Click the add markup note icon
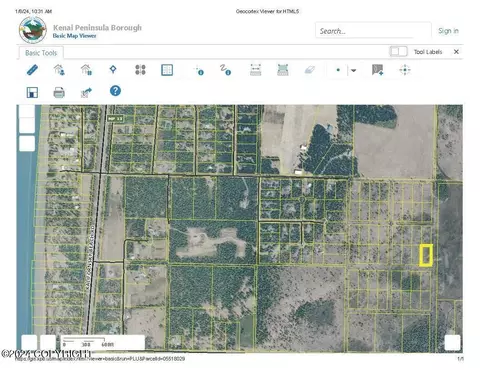 tap(377, 70)
